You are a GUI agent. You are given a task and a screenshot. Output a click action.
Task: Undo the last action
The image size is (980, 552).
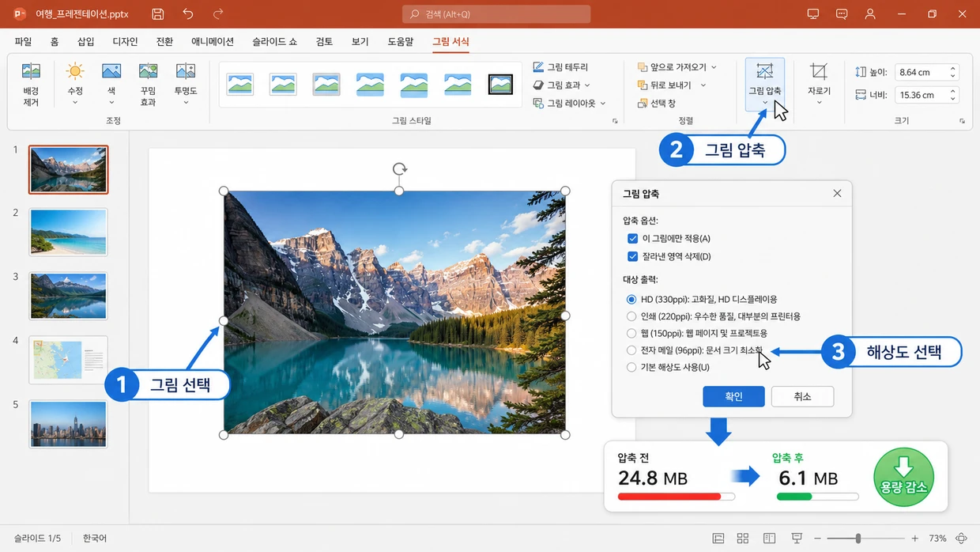(187, 14)
